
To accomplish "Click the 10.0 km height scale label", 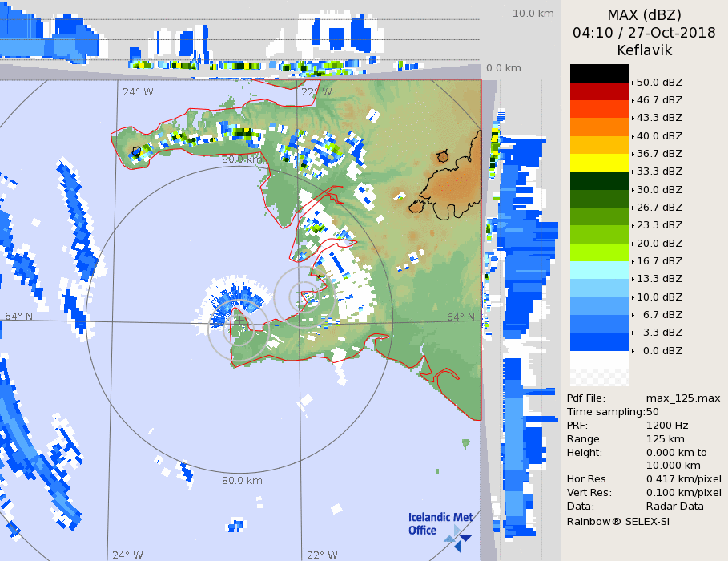I will coord(533,14).
